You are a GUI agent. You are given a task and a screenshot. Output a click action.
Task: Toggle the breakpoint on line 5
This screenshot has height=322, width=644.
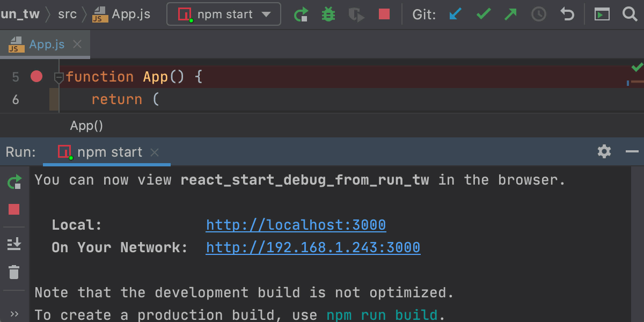pyautogui.click(x=36, y=76)
